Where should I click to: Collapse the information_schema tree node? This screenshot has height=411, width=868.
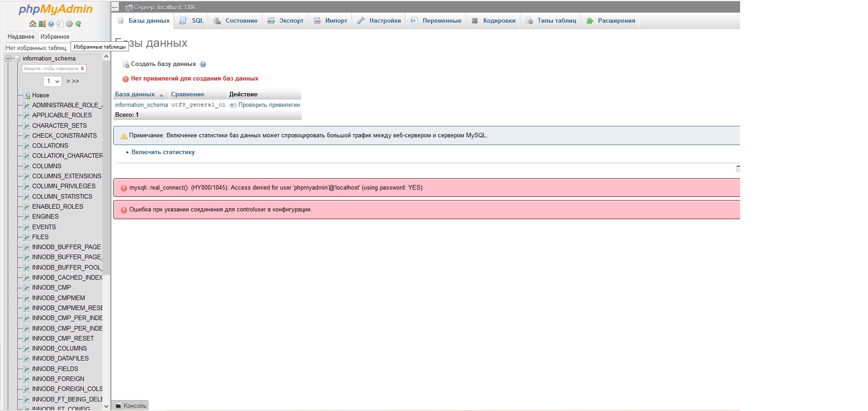pos(8,59)
